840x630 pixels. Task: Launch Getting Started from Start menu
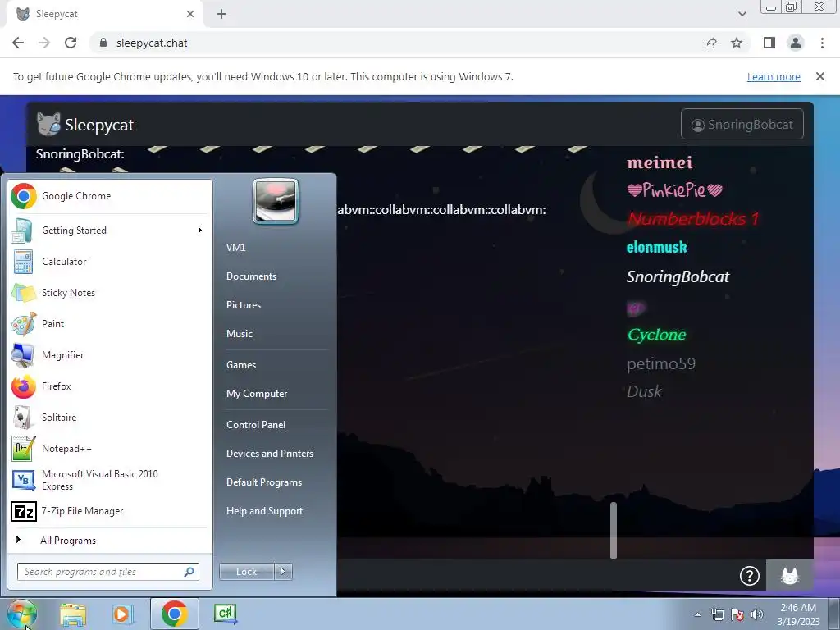point(110,231)
